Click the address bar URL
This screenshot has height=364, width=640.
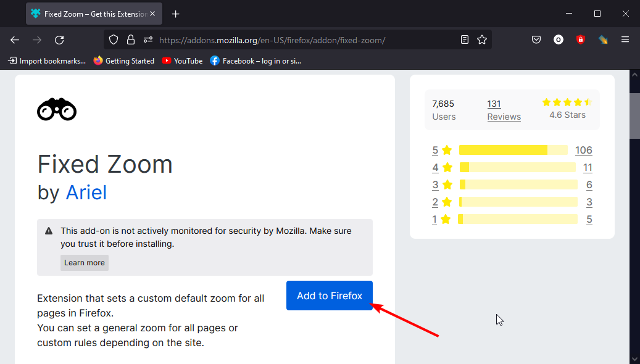pyautogui.click(x=272, y=40)
